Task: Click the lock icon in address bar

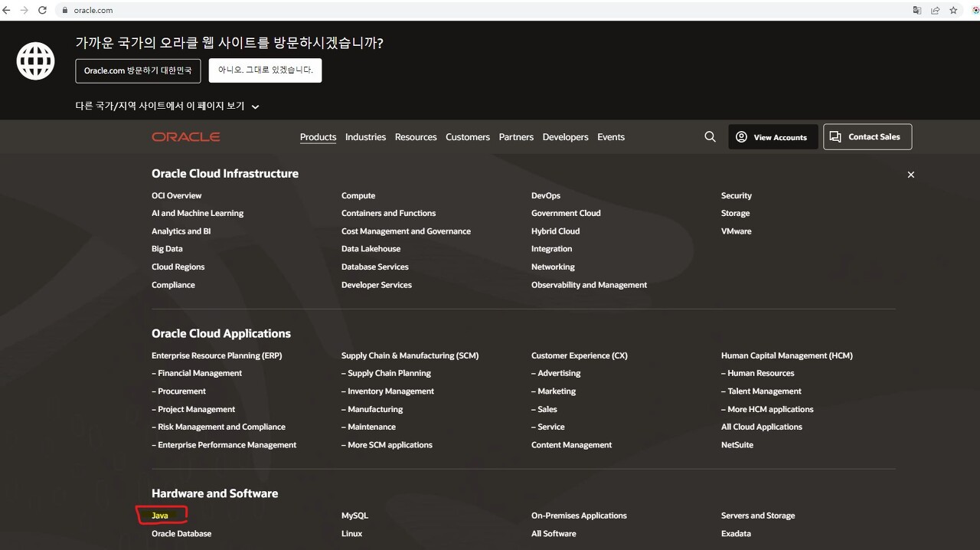Action: (65, 11)
